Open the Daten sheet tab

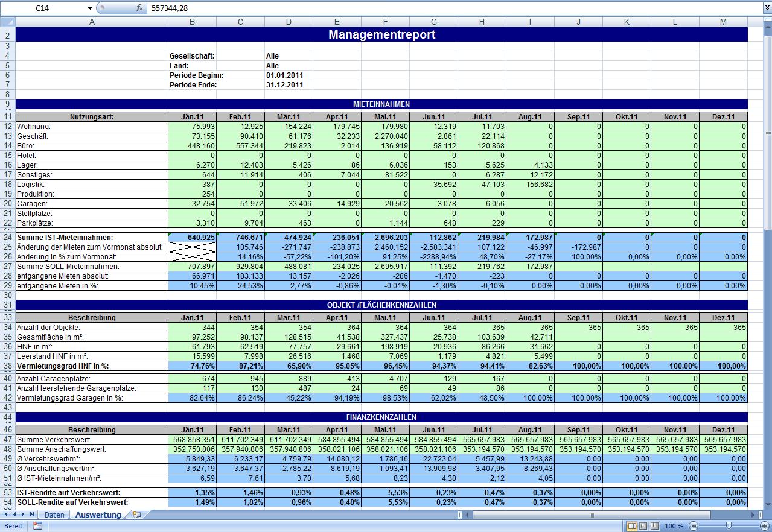click(x=54, y=515)
